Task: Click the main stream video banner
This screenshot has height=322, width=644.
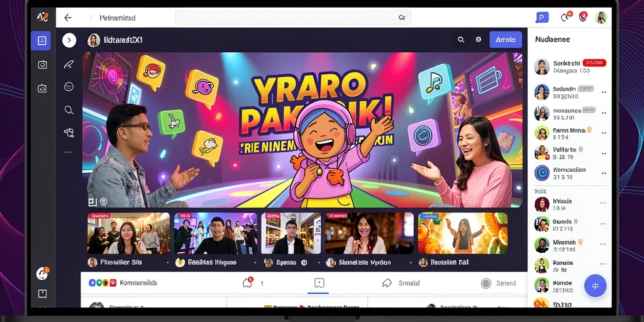Action: tap(303, 130)
